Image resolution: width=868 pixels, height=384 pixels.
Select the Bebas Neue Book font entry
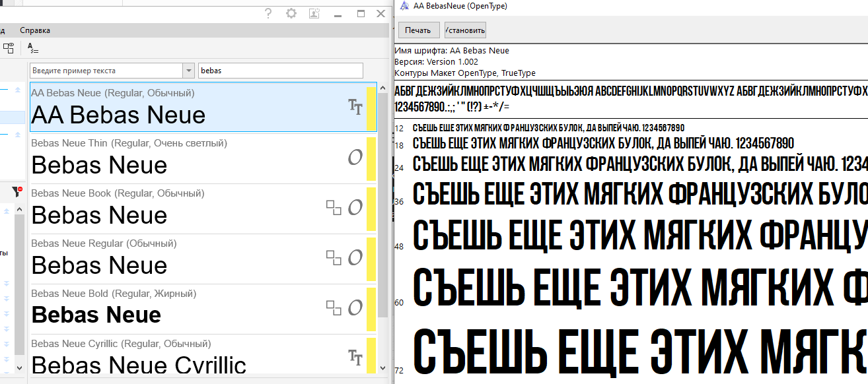tap(203, 208)
